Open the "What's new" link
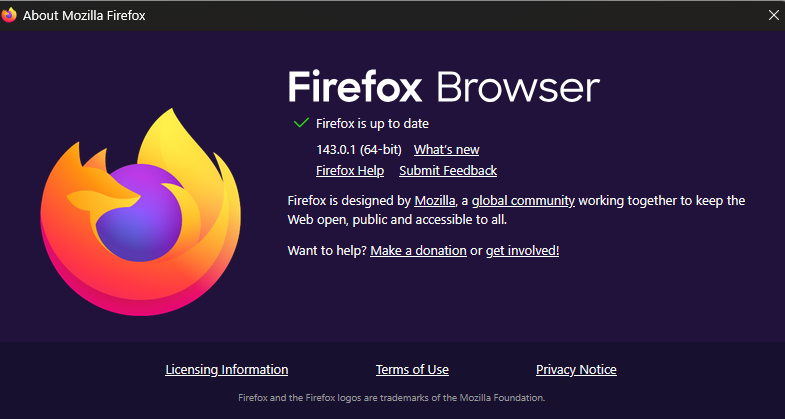The width and height of the screenshot is (785, 419). pos(446,150)
